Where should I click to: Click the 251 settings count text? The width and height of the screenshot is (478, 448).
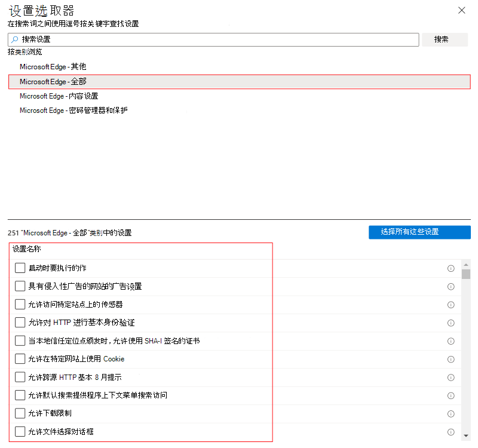point(69,233)
